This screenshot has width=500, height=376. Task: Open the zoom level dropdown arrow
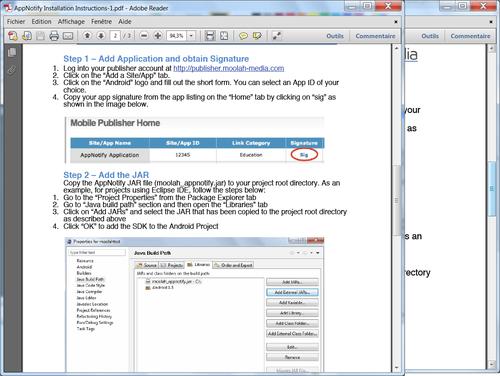click(x=191, y=36)
